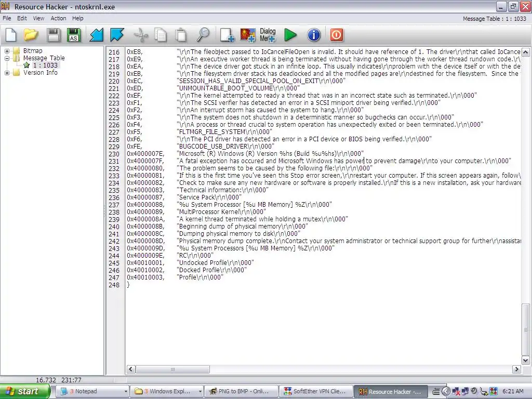This screenshot has width=532, height=399.
Task: Collapse the Message Table tree node
Action: [x=7, y=58]
